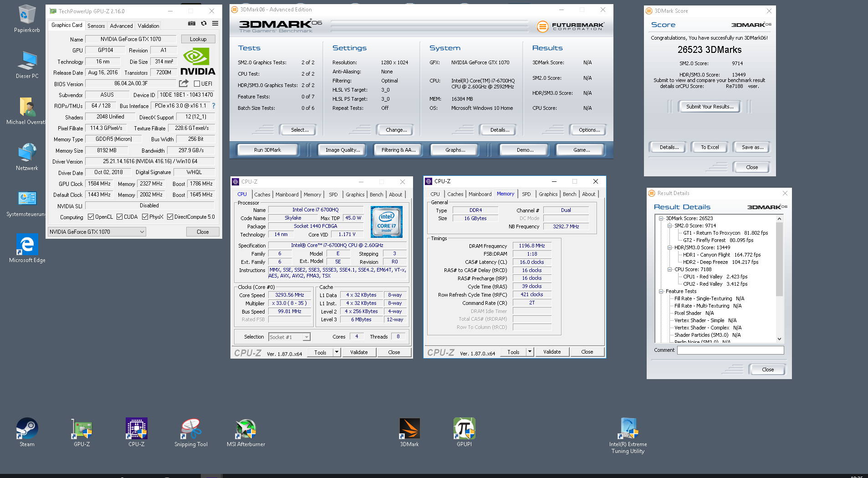The height and width of the screenshot is (478, 868).
Task: Toggle the PhysX checkbox
Action: 145,217
